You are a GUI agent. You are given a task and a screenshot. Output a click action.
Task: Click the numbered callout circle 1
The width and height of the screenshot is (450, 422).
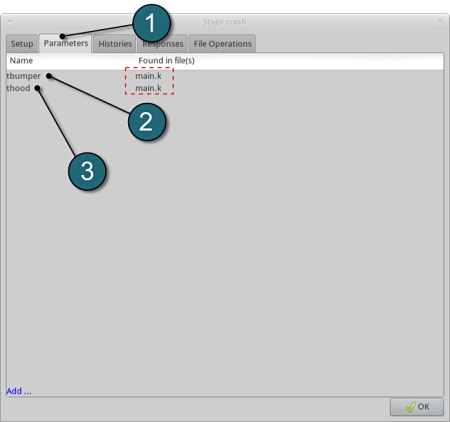(x=151, y=23)
